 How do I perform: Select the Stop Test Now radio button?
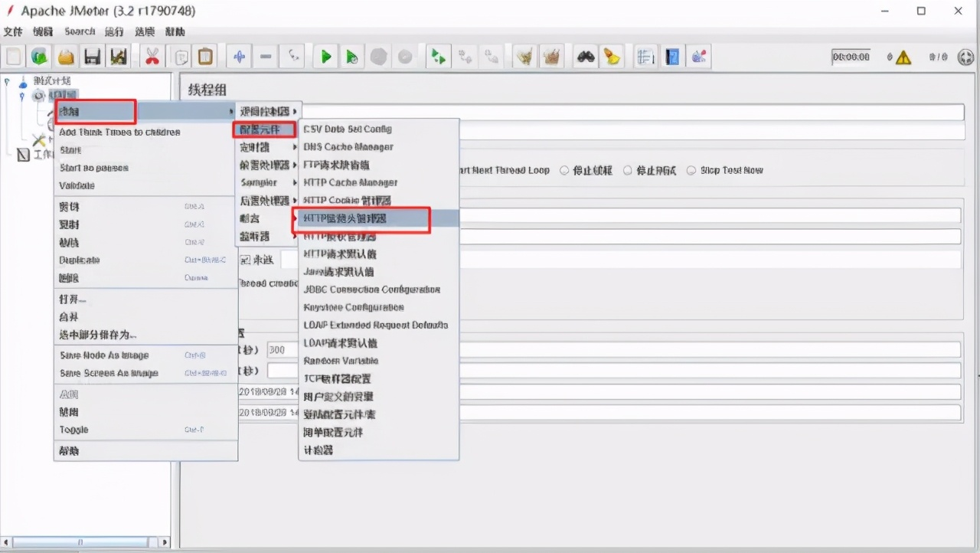point(691,170)
